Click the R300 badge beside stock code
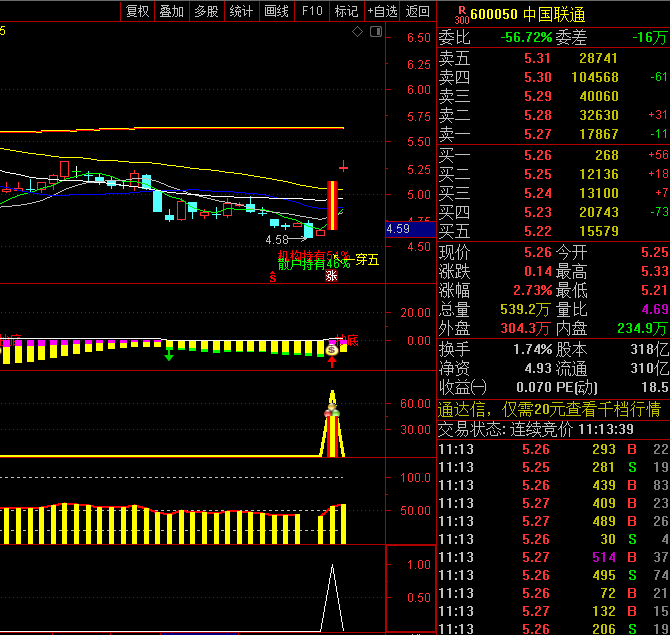Screen dimensions: 670x635 [461, 15]
